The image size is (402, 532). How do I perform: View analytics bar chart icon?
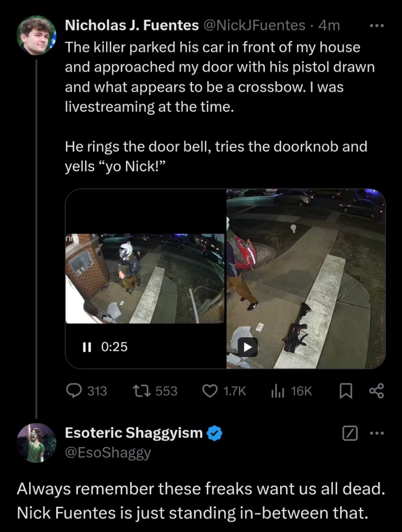click(278, 391)
